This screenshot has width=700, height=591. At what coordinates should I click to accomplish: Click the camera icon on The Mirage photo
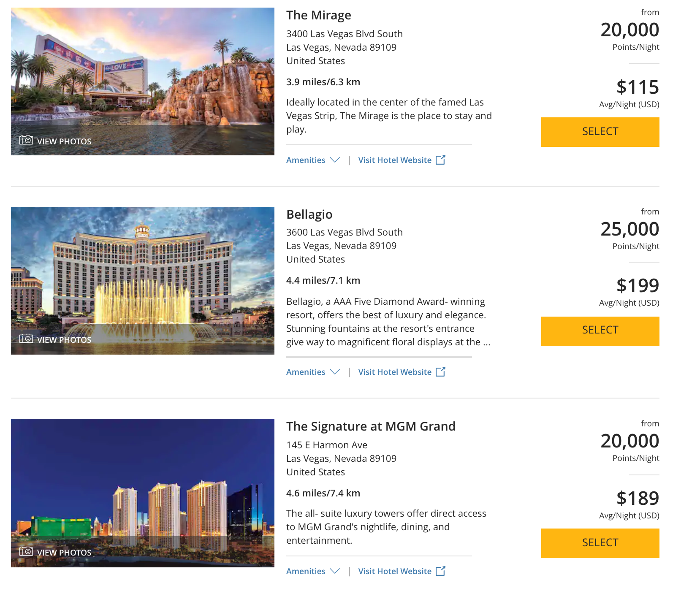click(x=26, y=140)
